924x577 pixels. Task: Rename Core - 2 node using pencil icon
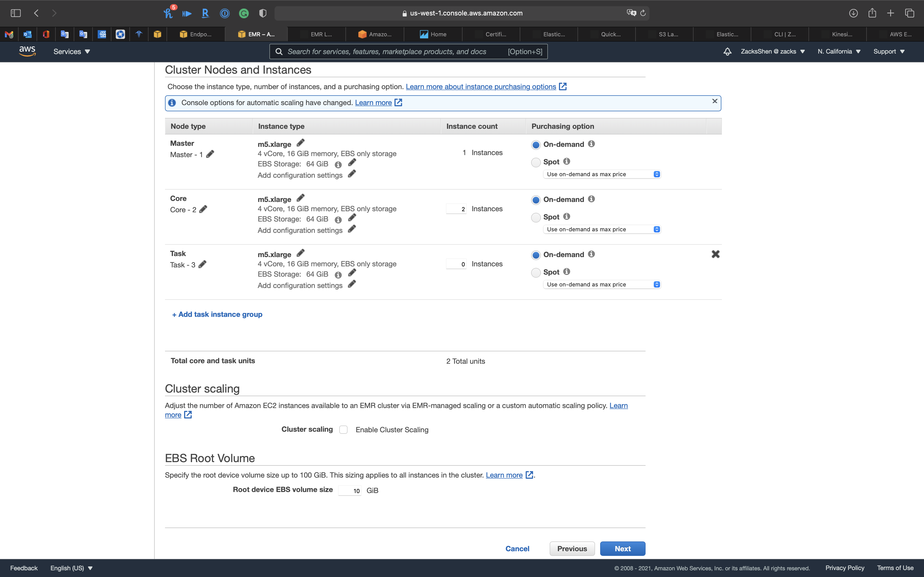pyautogui.click(x=203, y=209)
